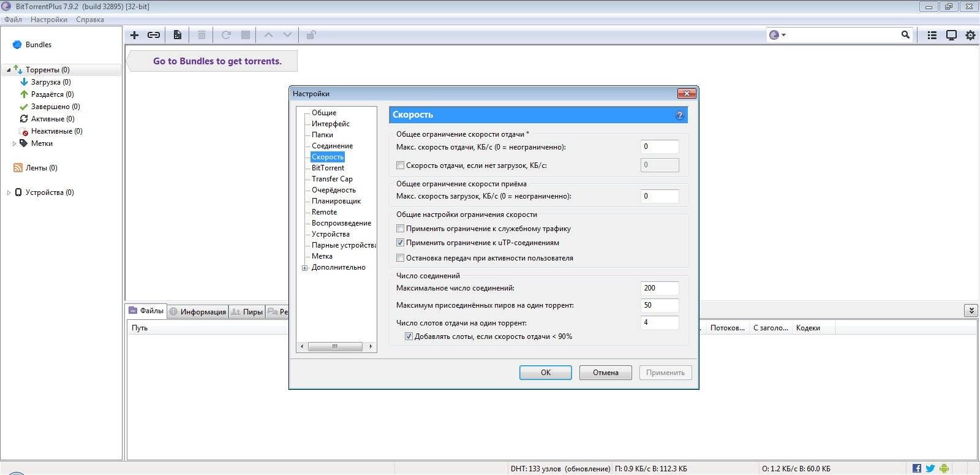
Task: Enable Остановка передач при активности пользователя
Action: [x=400, y=258]
